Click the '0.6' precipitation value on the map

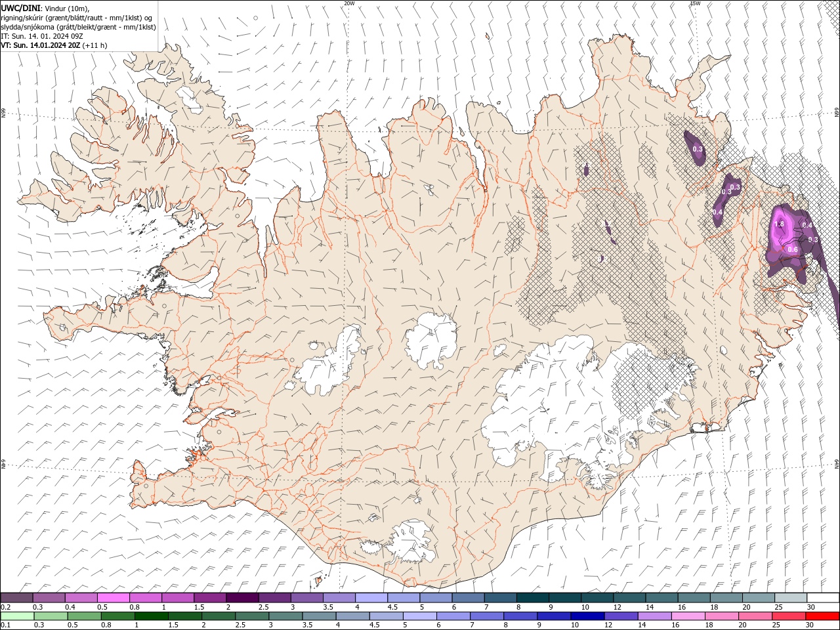tap(792, 249)
